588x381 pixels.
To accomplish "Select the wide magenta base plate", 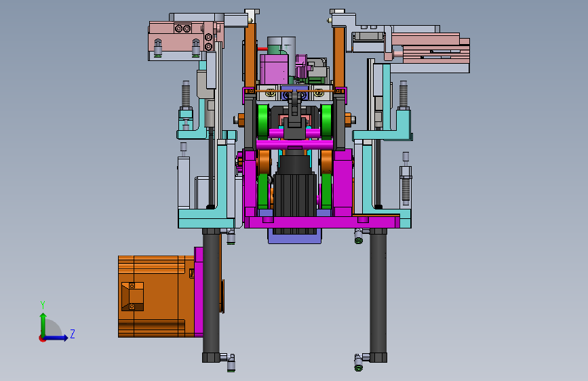I will point(321,222).
